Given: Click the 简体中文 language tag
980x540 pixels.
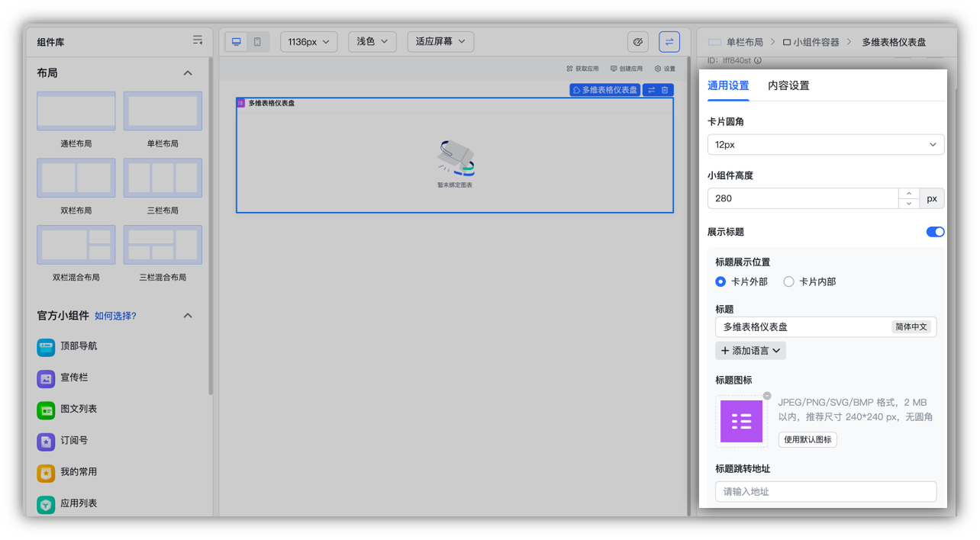Looking at the screenshot, I should point(911,326).
